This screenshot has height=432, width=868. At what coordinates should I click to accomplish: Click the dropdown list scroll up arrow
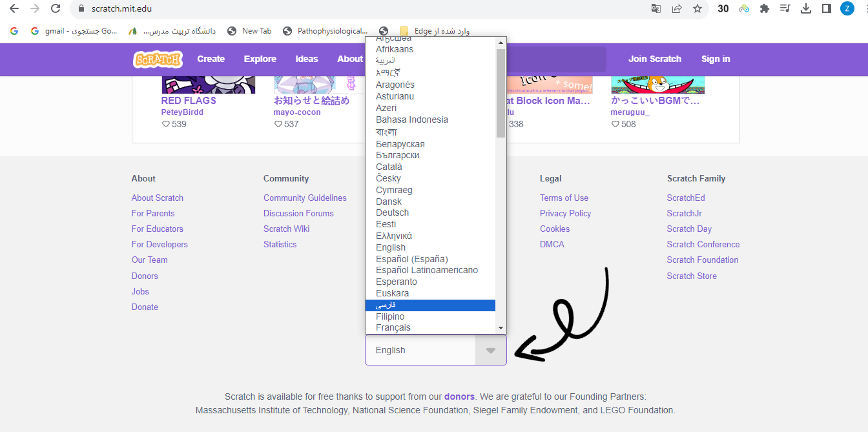(501, 43)
